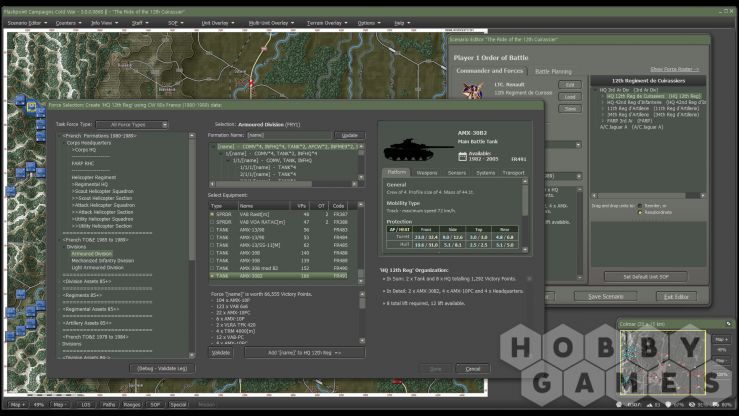
Task: Click the availability calendar icon
Action: (x=462, y=156)
